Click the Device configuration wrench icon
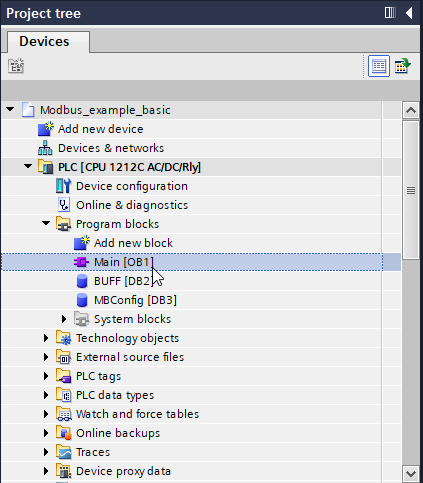 (x=63, y=186)
